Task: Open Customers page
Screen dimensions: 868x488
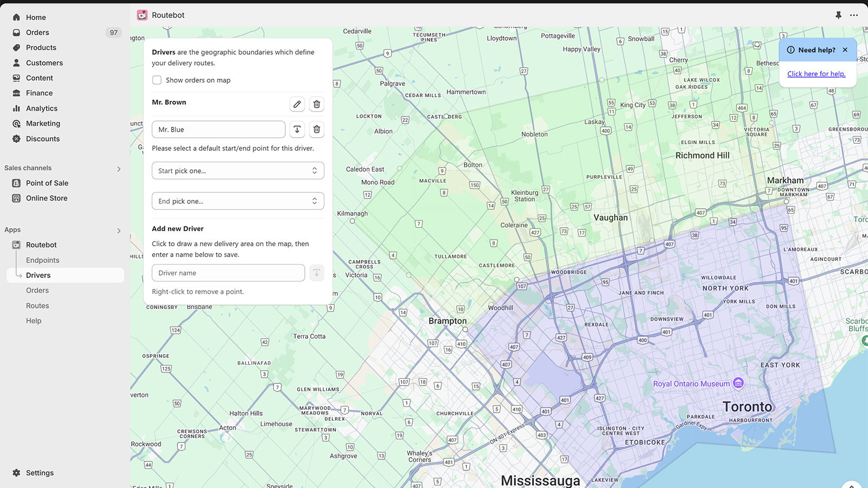Action: tap(44, 63)
